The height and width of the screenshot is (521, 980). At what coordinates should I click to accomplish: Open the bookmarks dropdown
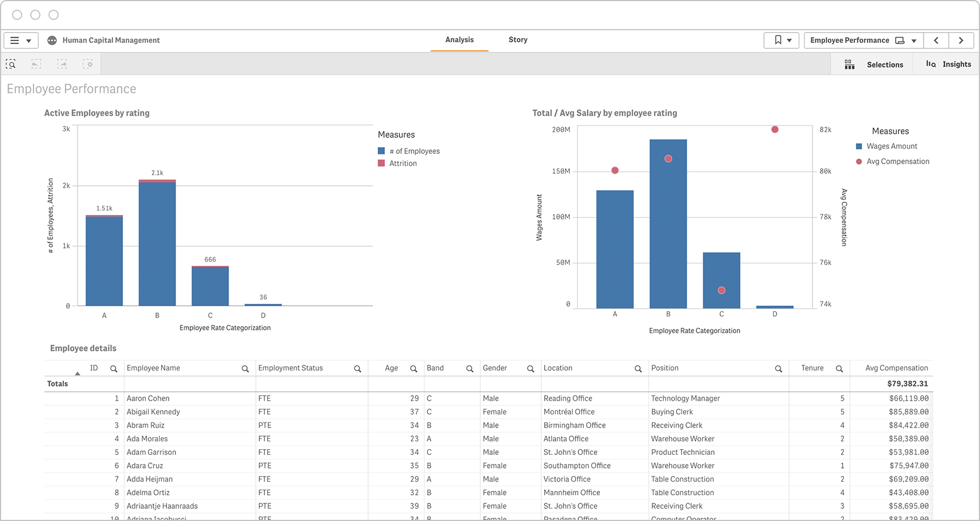click(781, 40)
